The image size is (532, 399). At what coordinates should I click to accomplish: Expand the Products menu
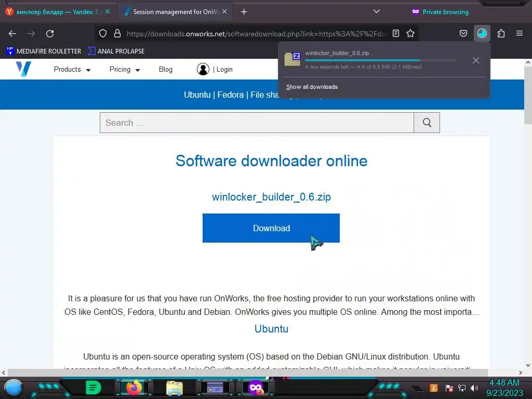click(x=72, y=70)
